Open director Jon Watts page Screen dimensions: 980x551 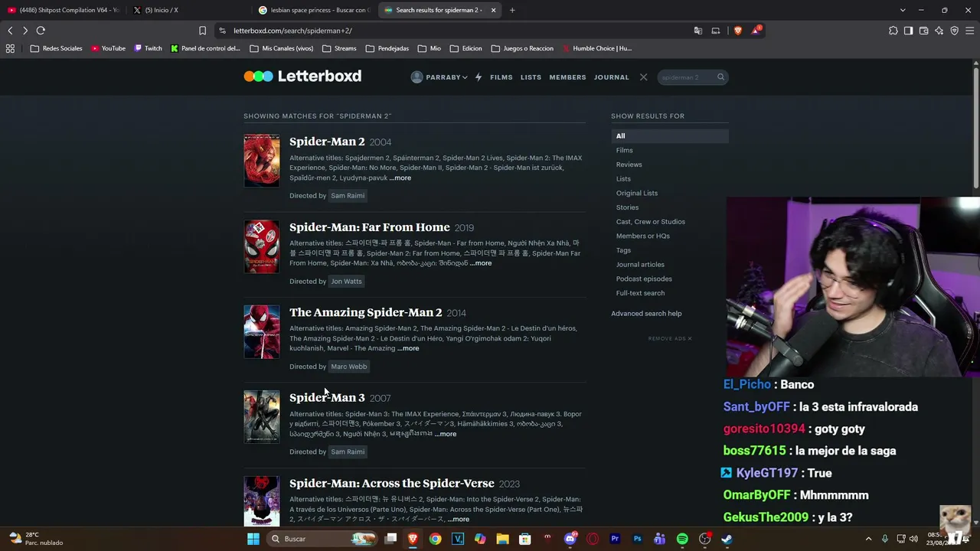346,282
